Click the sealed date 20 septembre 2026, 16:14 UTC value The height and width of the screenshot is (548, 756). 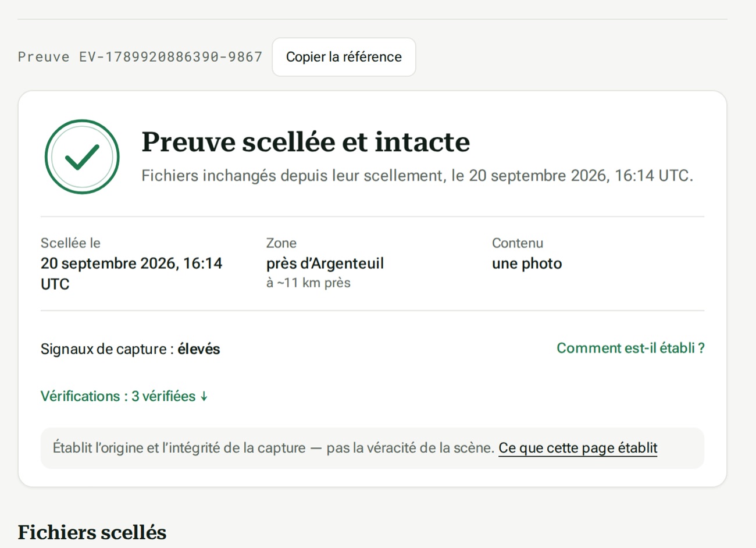[x=131, y=273]
